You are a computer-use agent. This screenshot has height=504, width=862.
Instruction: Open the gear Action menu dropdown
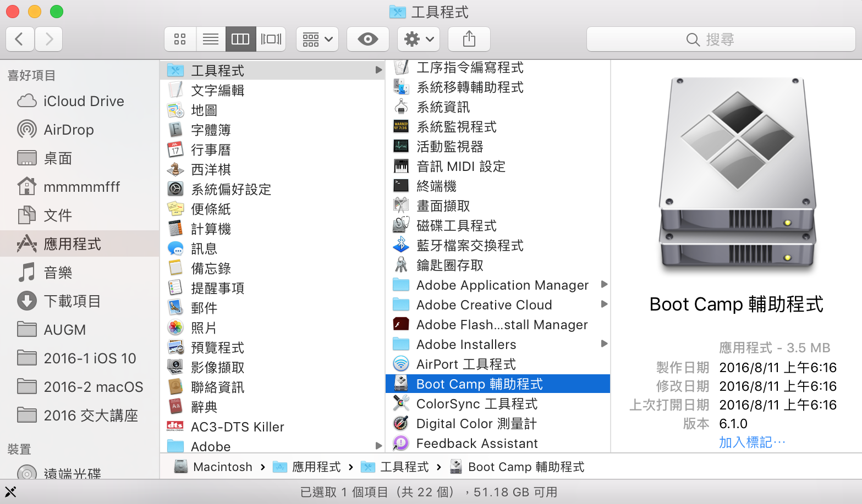[x=419, y=39]
